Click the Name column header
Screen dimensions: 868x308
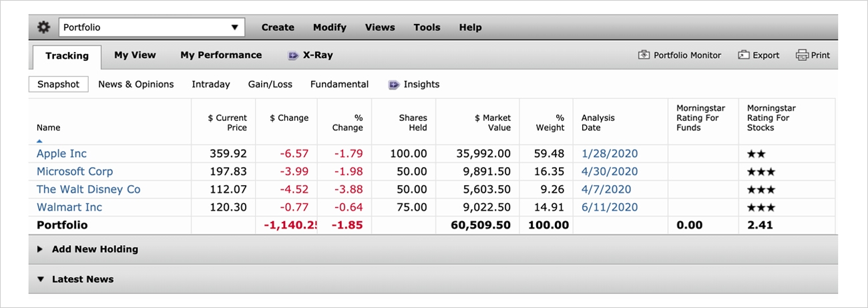click(x=48, y=128)
